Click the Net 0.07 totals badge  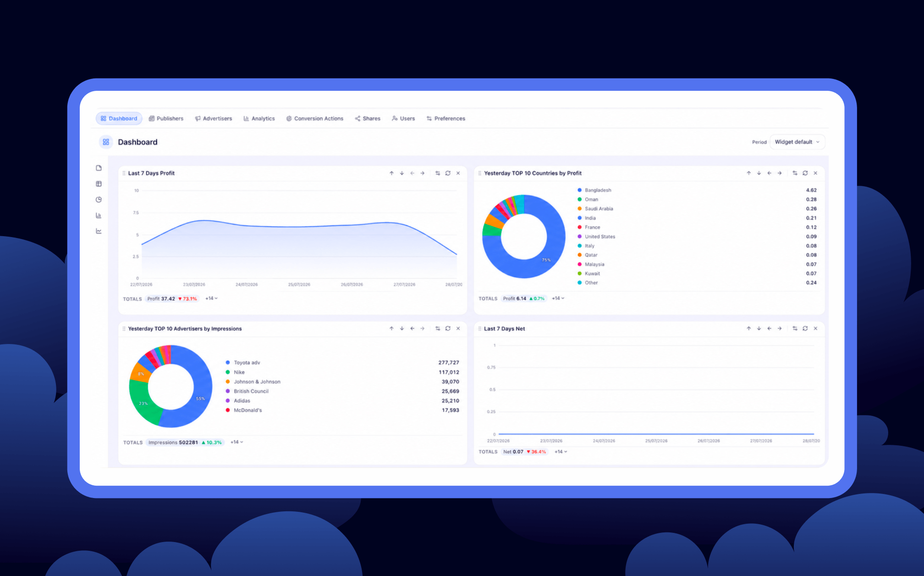coord(524,452)
